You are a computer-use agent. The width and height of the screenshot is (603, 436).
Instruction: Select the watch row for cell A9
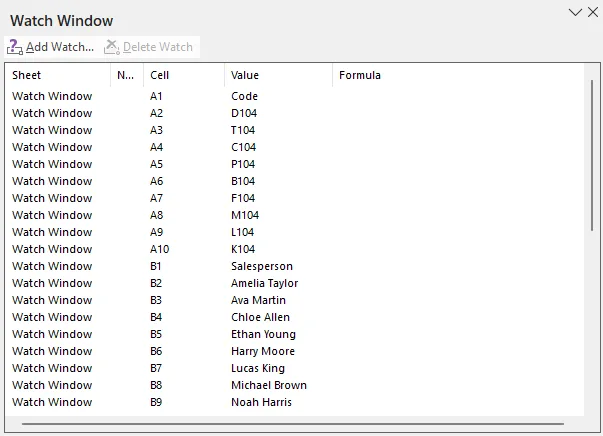coord(294,232)
